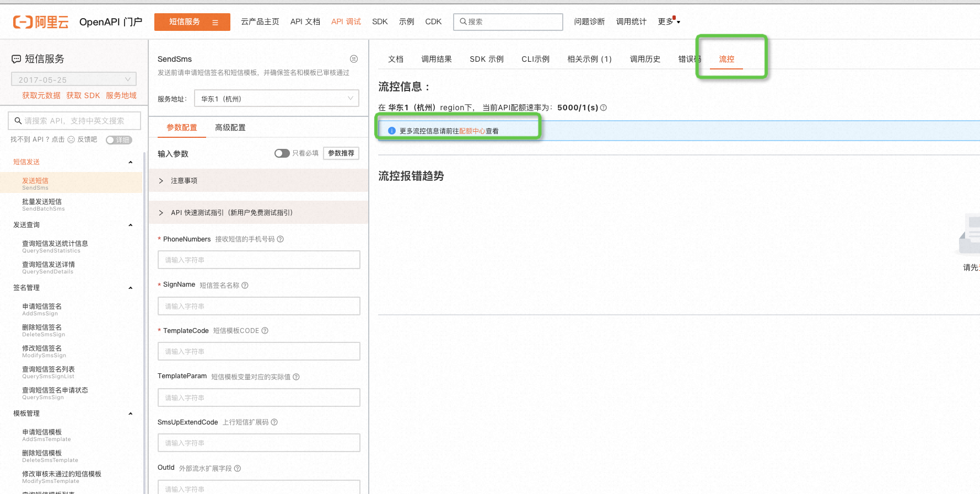Open API 文档 in the top navigation
980x494 pixels.
tap(305, 22)
